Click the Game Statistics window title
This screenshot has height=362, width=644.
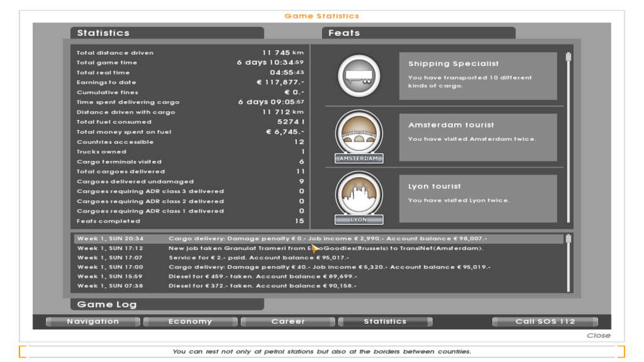[x=321, y=16]
